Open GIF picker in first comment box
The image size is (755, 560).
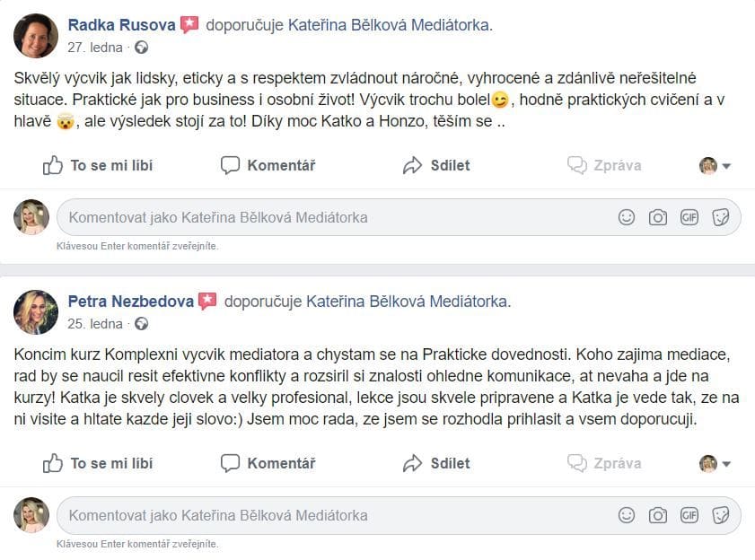point(689,217)
